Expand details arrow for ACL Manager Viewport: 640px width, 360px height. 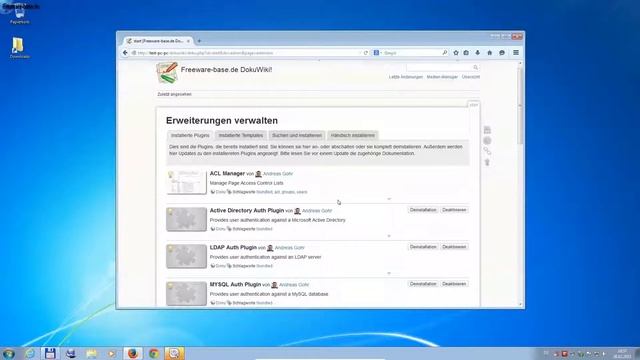(389, 199)
